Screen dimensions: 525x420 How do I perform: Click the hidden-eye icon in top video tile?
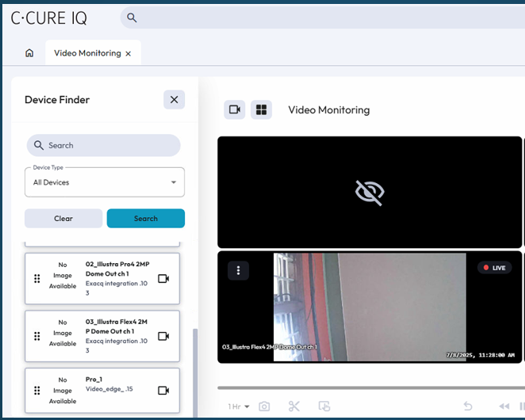370,192
